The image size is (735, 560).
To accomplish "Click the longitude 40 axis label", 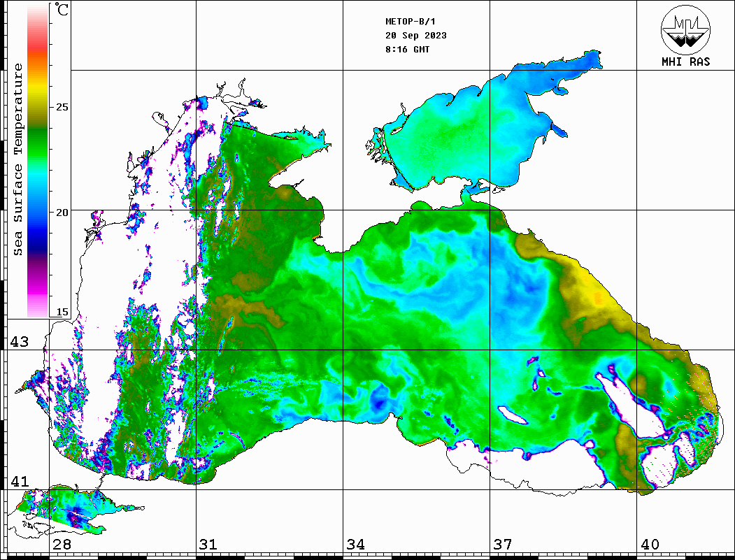I will click(650, 545).
